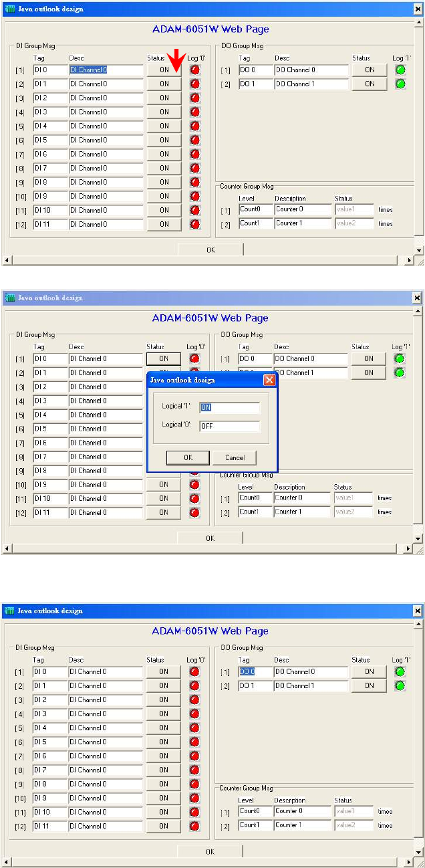This screenshot has width=425, height=868.
Task: Click ADAM-6051W Web Page heading, first screenshot
Action: [x=210, y=29]
